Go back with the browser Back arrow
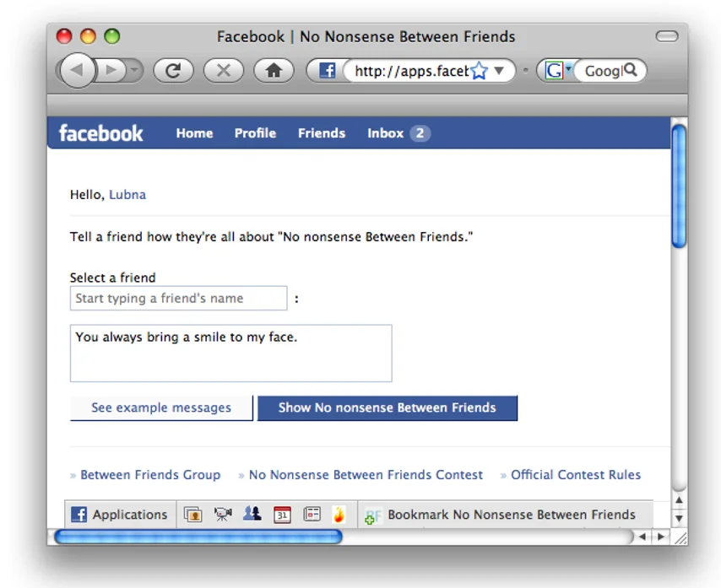 coord(78,70)
